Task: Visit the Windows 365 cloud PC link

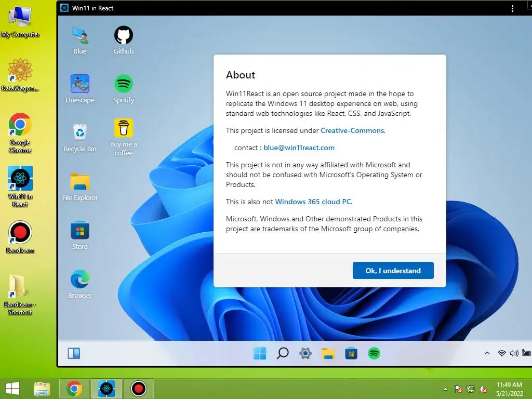Action: [313, 202]
